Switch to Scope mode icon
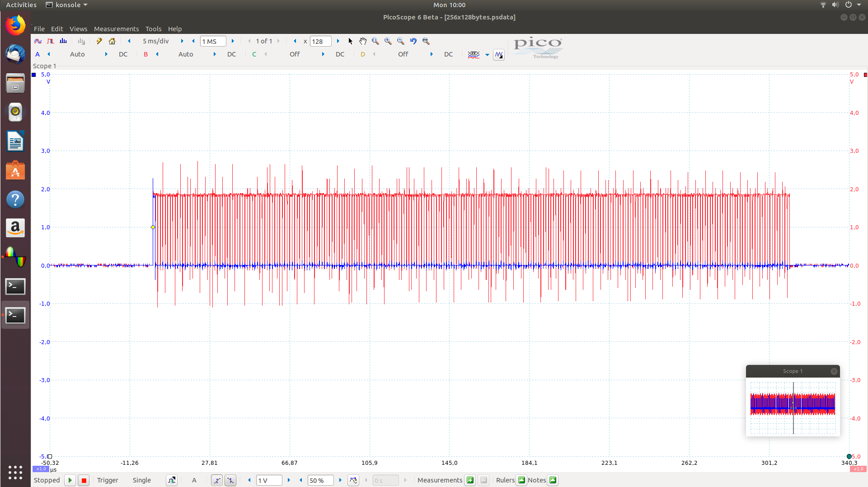868x487 pixels. [38, 41]
